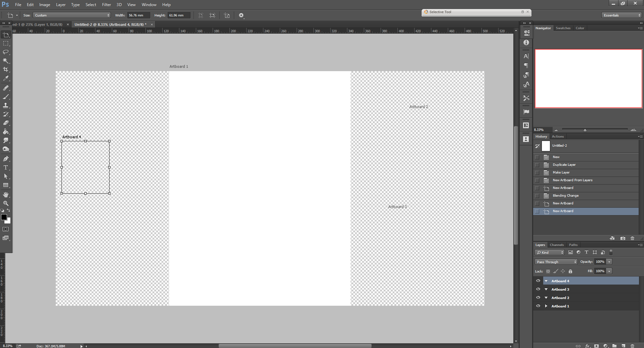
Task: Select the Artboard tool in the toolbox
Action: (x=6, y=35)
